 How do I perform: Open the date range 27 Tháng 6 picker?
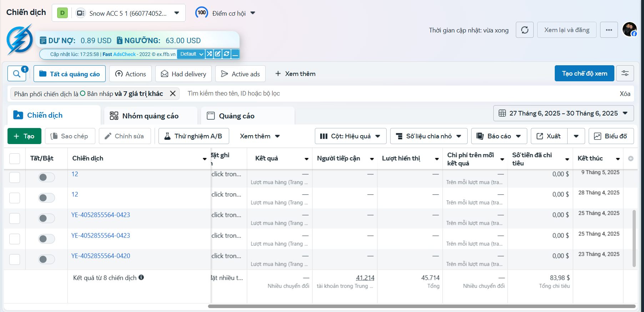click(563, 113)
